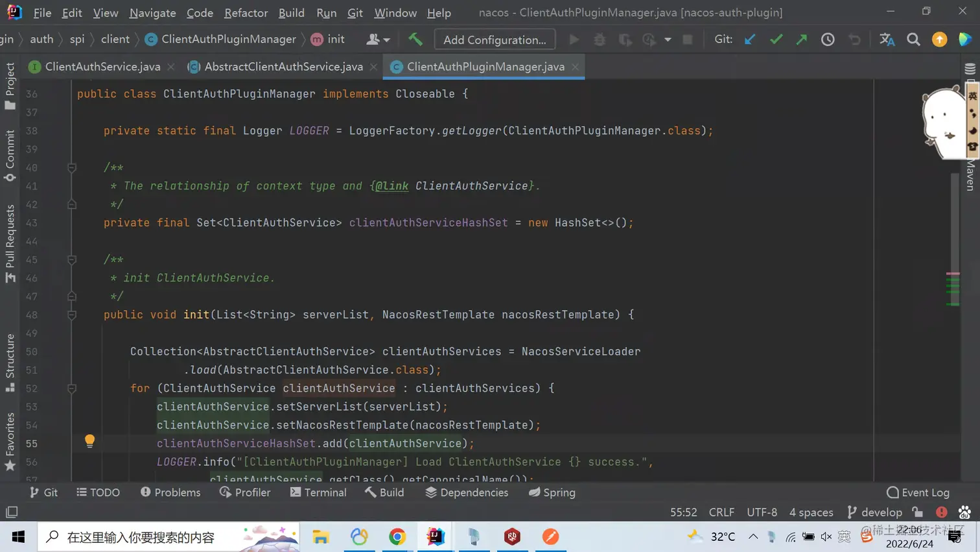Click the fold marker at line 47
The image size is (980, 552).
point(72,296)
